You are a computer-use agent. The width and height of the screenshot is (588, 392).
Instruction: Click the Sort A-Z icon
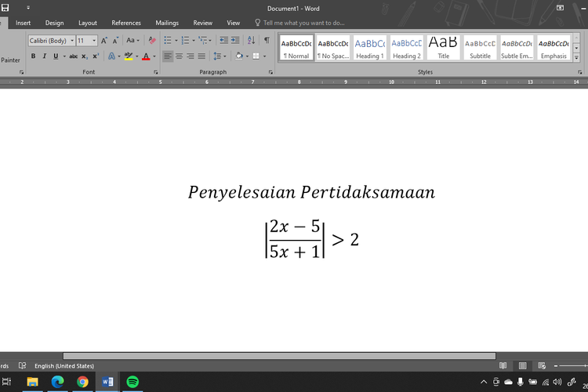(250, 40)
